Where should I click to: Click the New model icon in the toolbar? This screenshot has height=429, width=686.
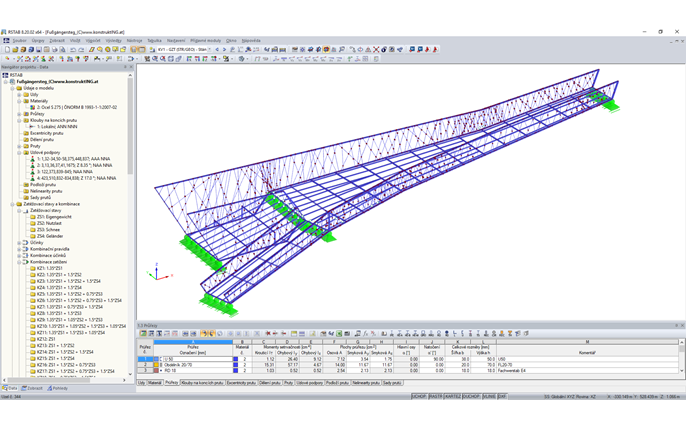(7, 49)
